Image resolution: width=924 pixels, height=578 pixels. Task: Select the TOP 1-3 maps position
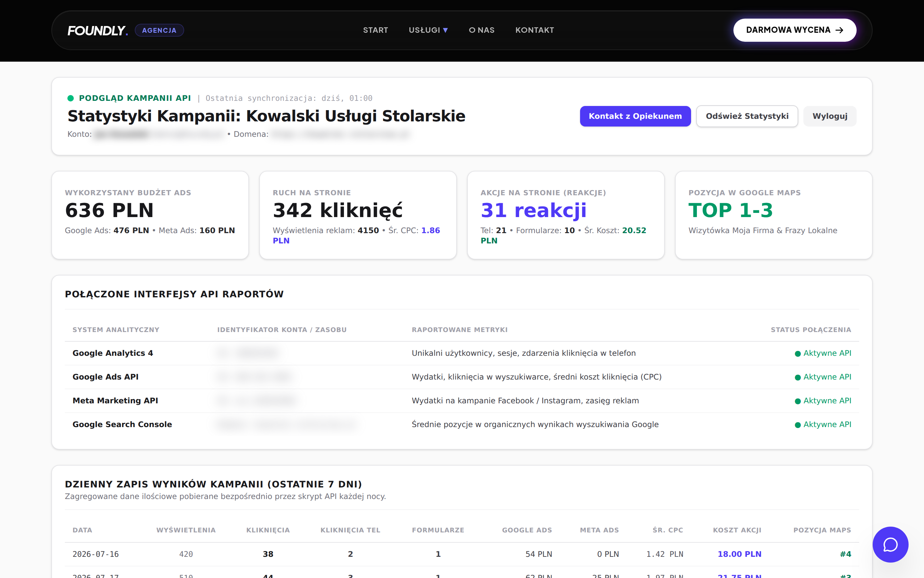pos(731,210)
